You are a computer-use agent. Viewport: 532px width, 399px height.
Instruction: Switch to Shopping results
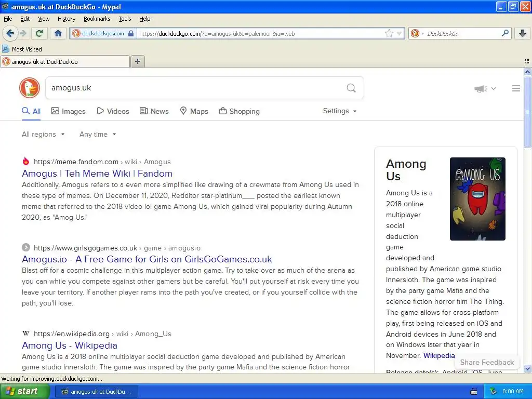tap(239, 111)
